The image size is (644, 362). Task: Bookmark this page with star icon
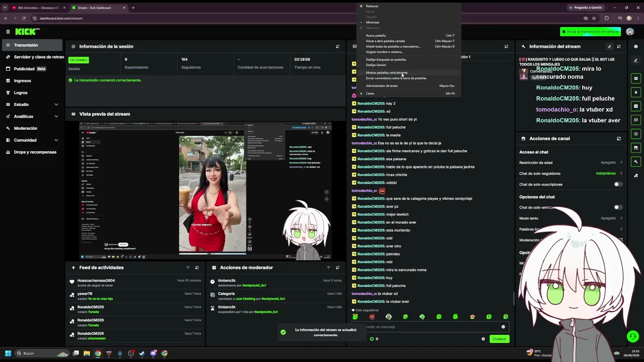click(x=594, y=18)
